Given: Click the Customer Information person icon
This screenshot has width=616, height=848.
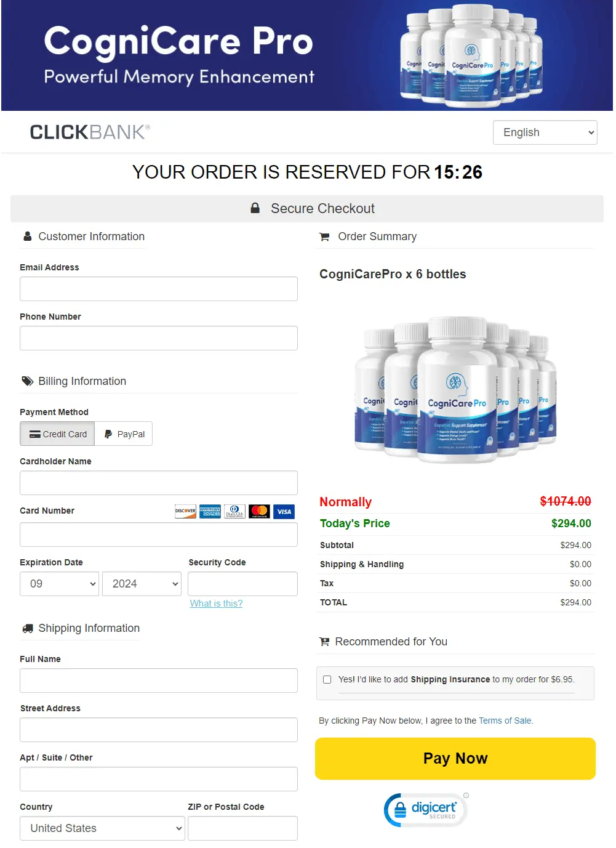Looking at the screenshot, I should pos(27,236).
